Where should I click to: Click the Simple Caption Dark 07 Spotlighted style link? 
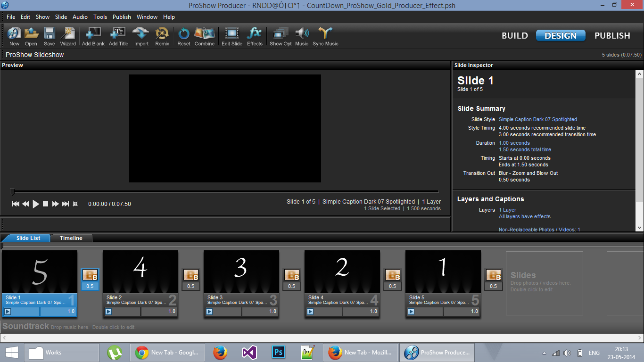click(538, 119)
